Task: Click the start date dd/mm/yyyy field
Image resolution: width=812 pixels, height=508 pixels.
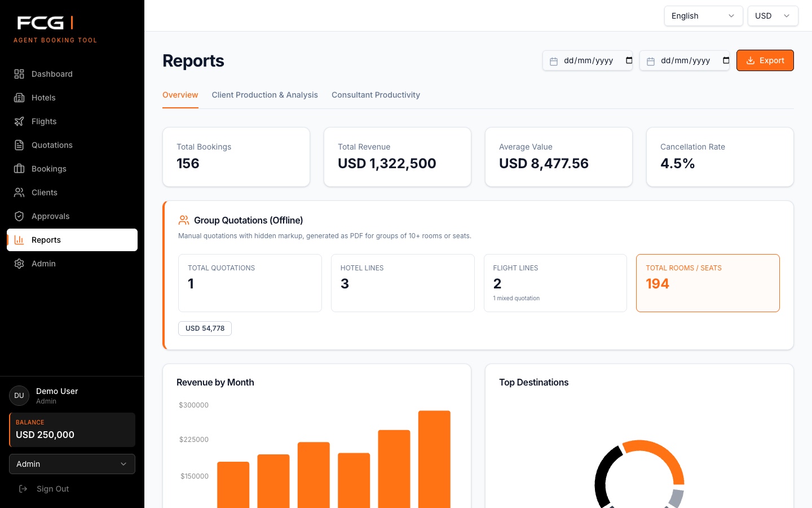Action: point(588,60)
